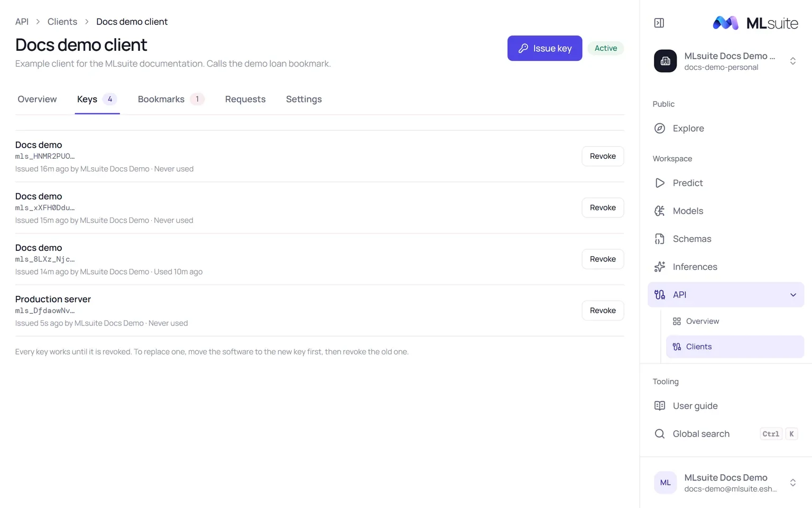Revoke the Production server key
The image size is (812, 508).
click(x=603, y=310)
